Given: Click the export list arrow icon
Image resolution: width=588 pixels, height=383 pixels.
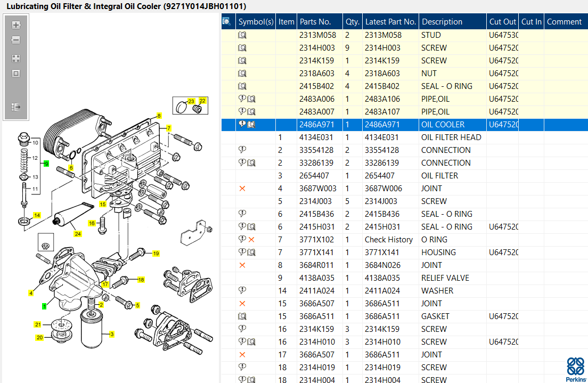Looking at the screenshot, I should click(16, 107).
